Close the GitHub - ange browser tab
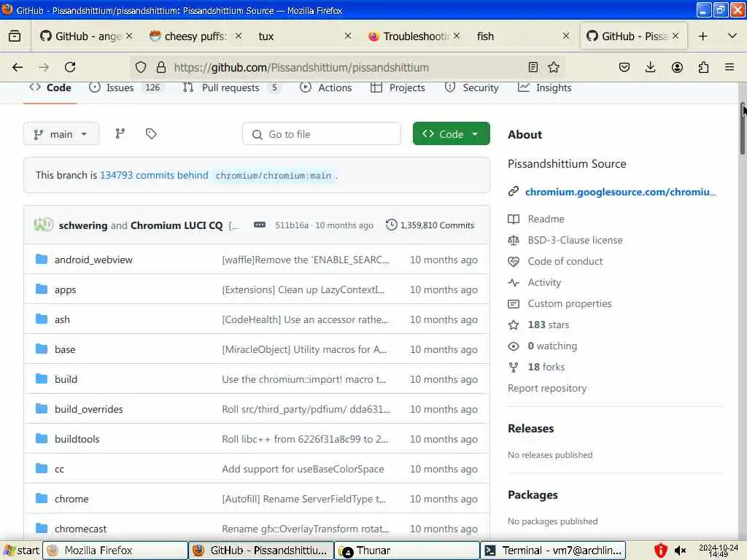Image resolution: width=747 pixels, height=560 pixels. [129, 36]
